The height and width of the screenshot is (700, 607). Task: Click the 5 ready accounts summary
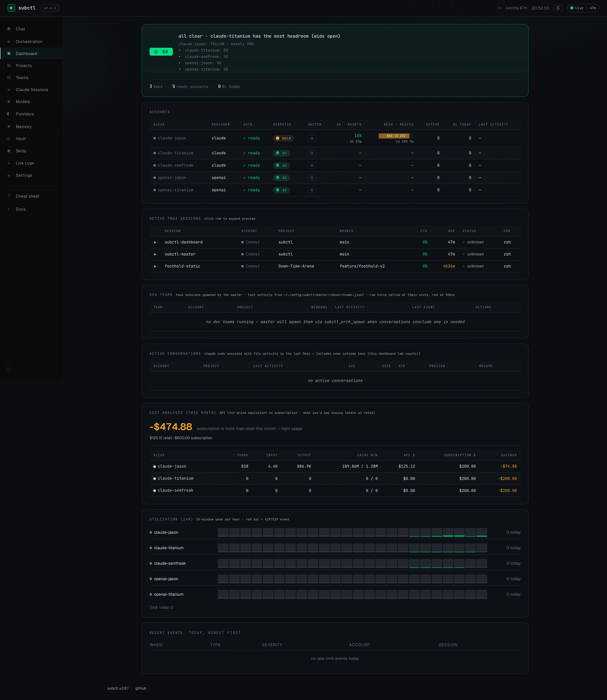coord(190,87)
